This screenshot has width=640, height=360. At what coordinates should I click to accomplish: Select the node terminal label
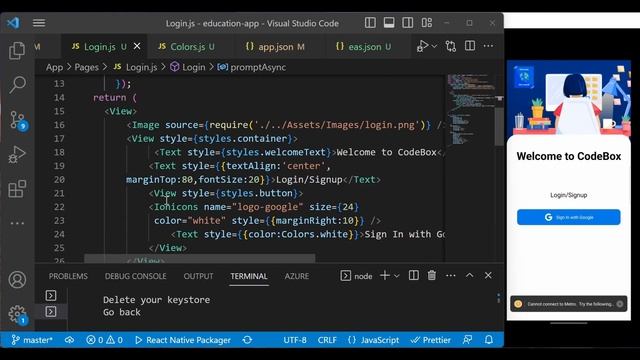coord(356,276)
